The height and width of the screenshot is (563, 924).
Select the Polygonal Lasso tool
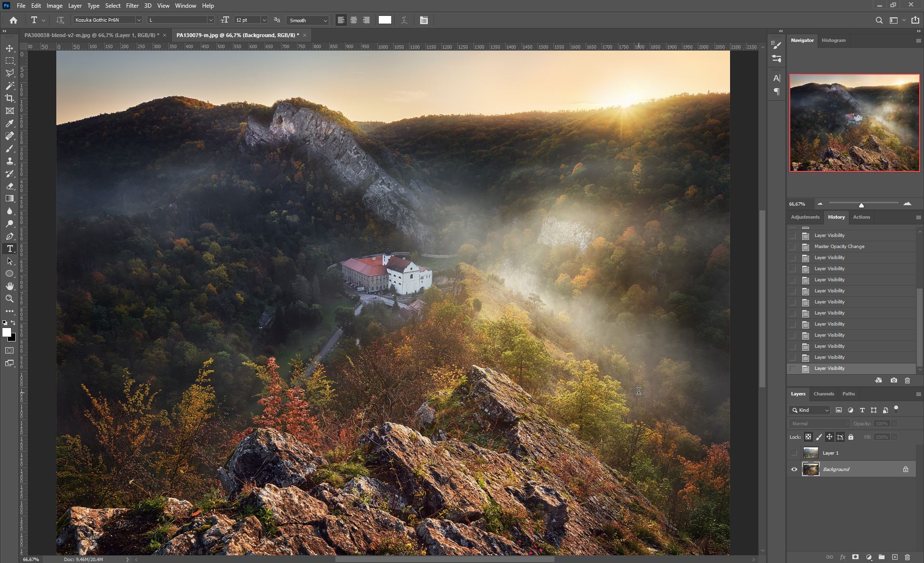[x=10, y=73]
